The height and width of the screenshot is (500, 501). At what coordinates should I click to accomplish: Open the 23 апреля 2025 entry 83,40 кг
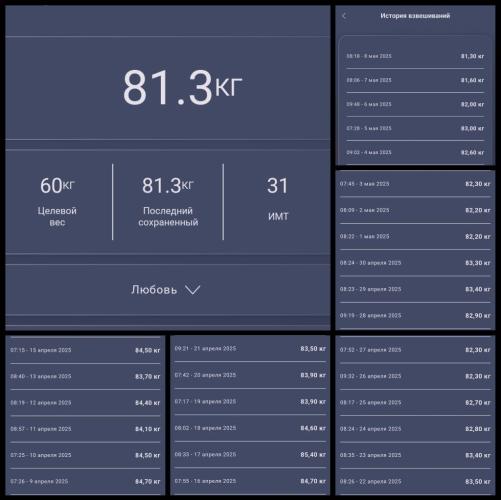tap(415, 455)
